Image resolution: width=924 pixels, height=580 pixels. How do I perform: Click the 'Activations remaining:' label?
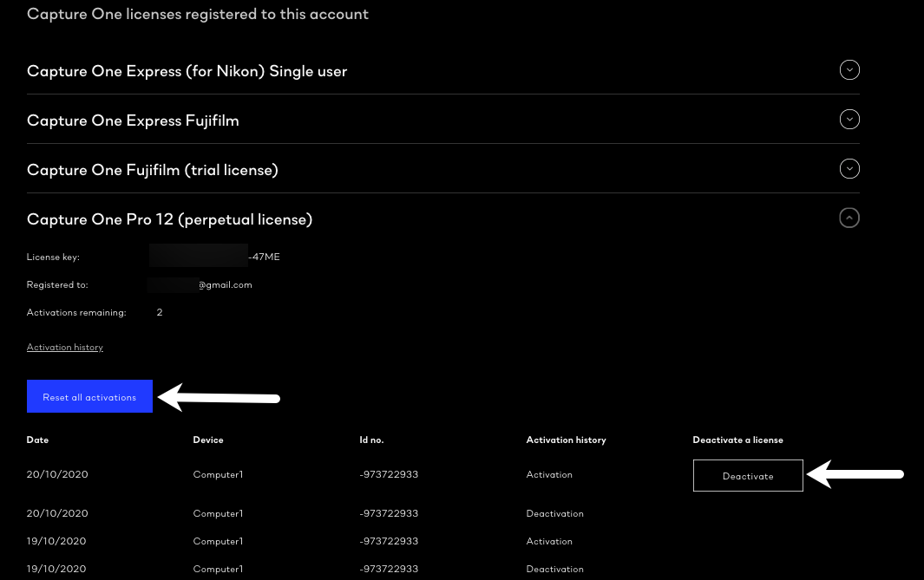(76, 313)
